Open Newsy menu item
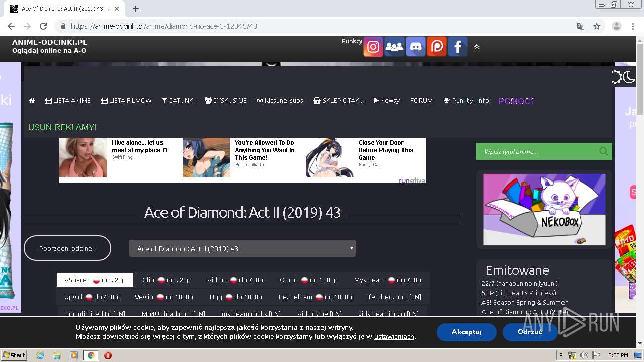The image size is (644, 362). [x=387, y=101]
